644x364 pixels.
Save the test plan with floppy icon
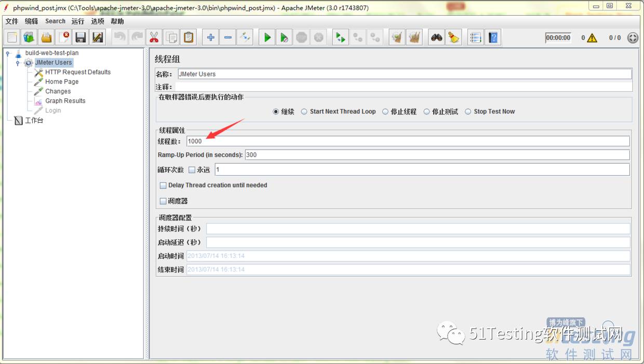tap(81, 37)
